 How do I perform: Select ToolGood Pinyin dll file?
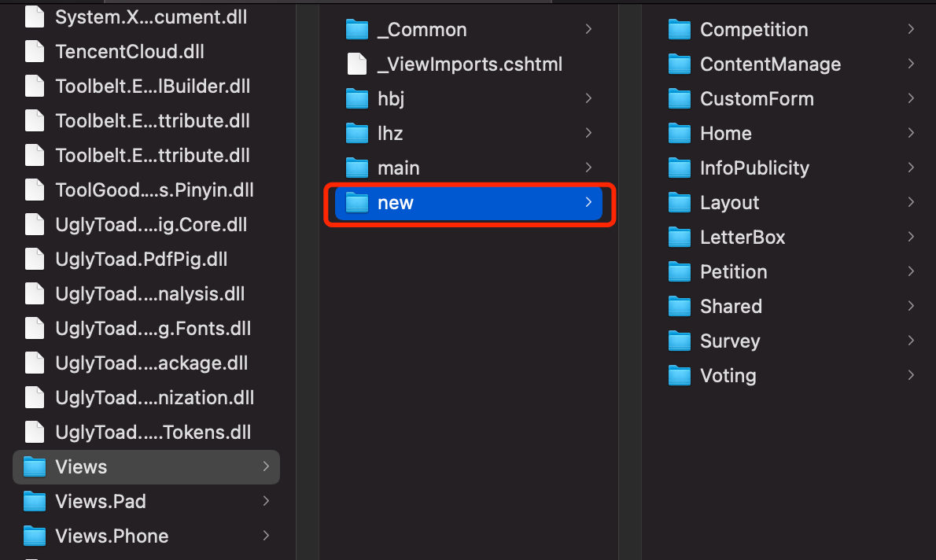point(154,190)
